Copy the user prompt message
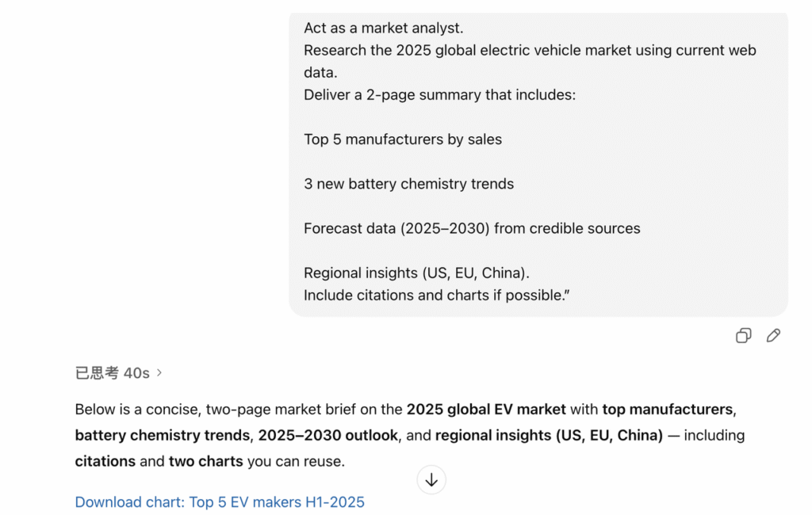812x515 pixels. [743, 336]
